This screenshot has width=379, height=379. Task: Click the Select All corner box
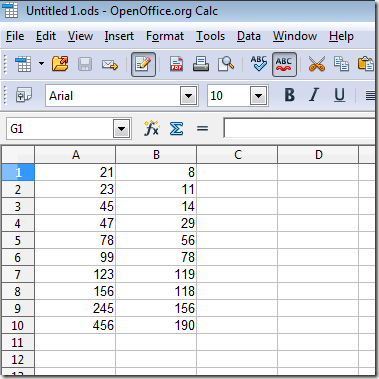coord(18,155)
